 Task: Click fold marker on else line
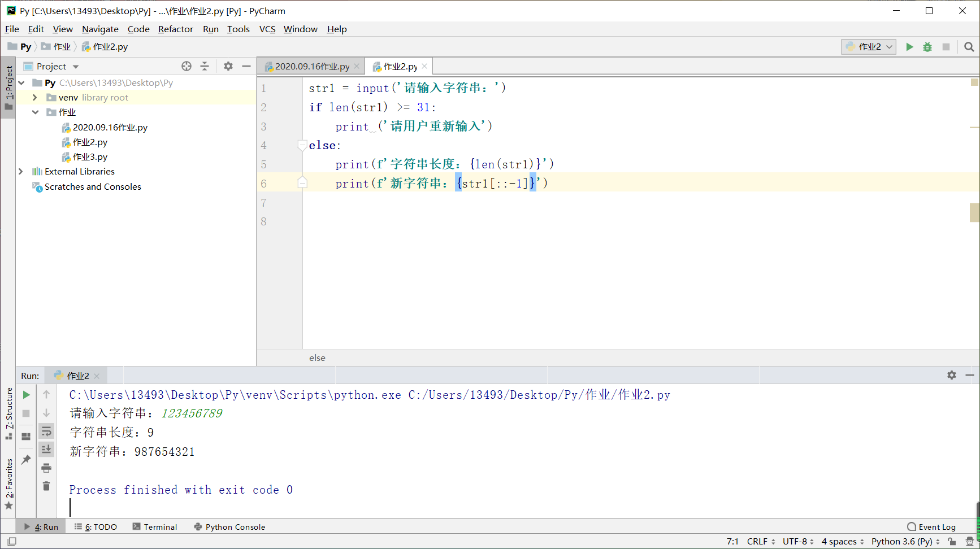pyautogui.click(x=302, y=145)
